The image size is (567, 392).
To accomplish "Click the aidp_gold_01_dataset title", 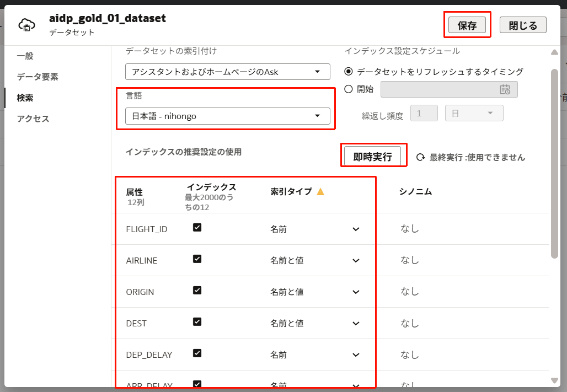I will click(x=108, y=18).
